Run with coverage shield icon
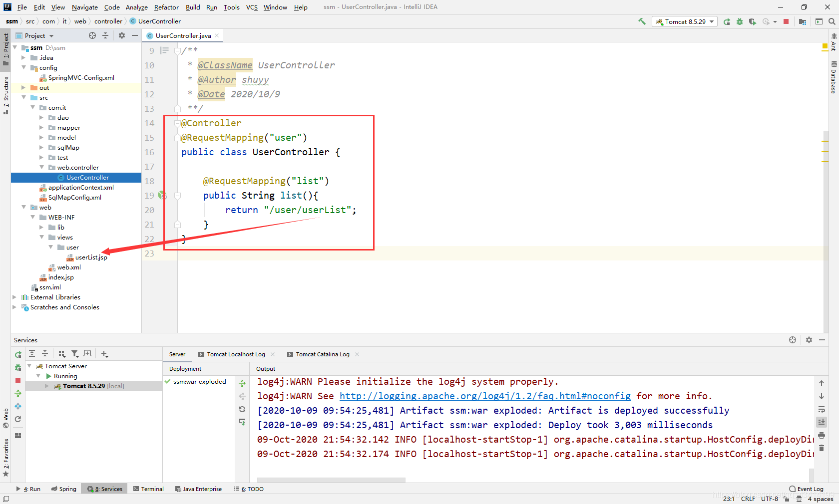Viewport: 839px width, 504px height. pos(753,21)
